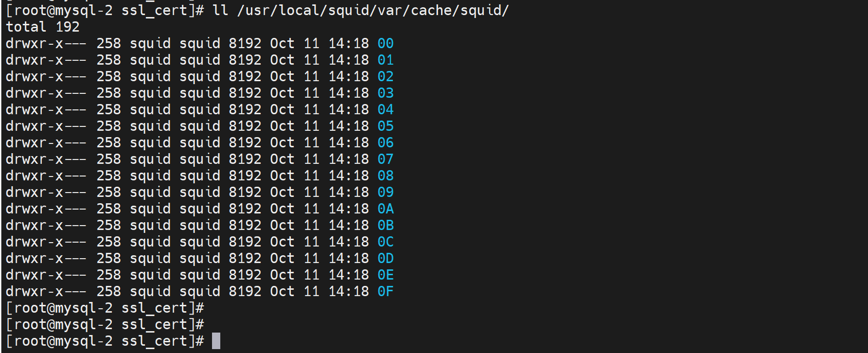The width and height of the screenshot is (868, 353).
Task: Click the 0D directory name
Action: click(x=385, y=259)
